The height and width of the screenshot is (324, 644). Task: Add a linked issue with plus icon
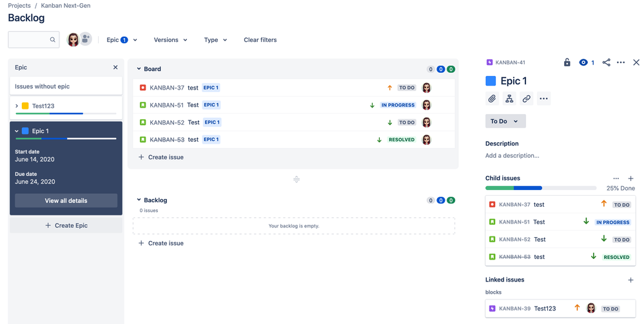(631, 280)
